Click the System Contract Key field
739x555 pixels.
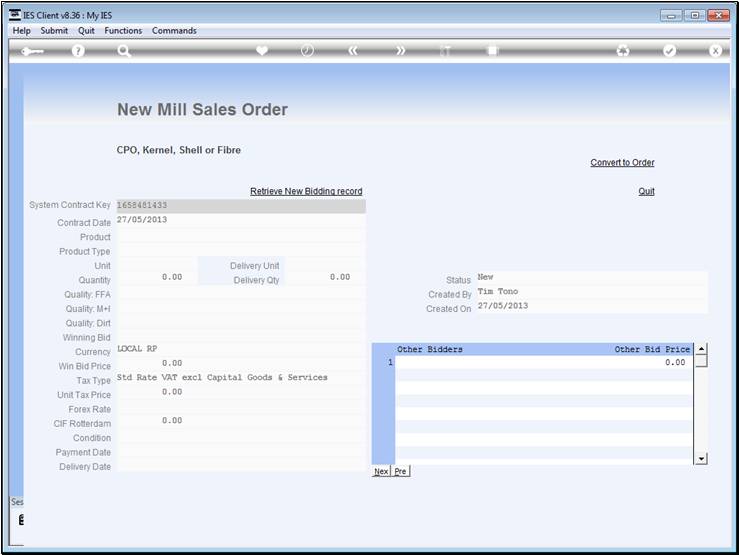click(x=241, y=205)
